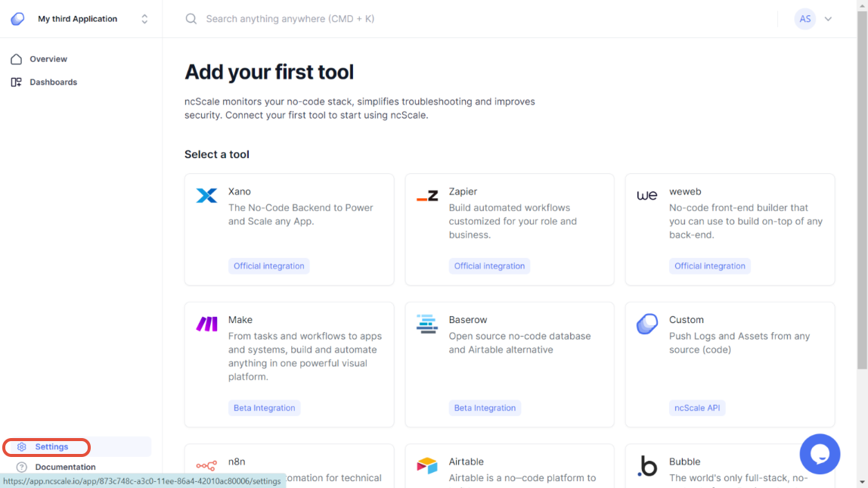
Task: Click the page vertical scrollbar
Action: tap(862, 227)
